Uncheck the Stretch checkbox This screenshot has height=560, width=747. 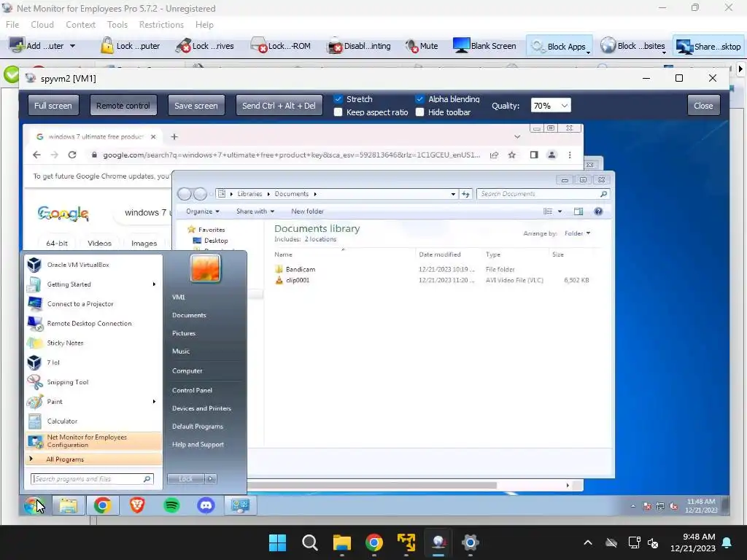(x=338, y=99)
